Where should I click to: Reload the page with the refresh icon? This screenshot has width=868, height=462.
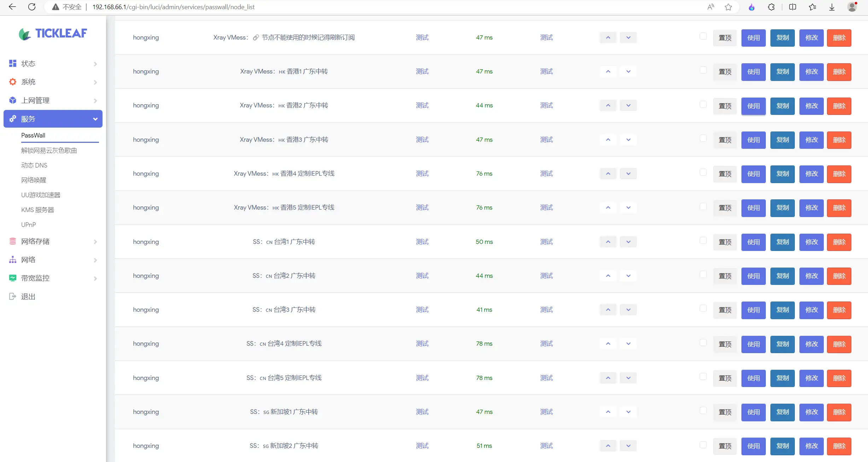(x=32, y=7)
